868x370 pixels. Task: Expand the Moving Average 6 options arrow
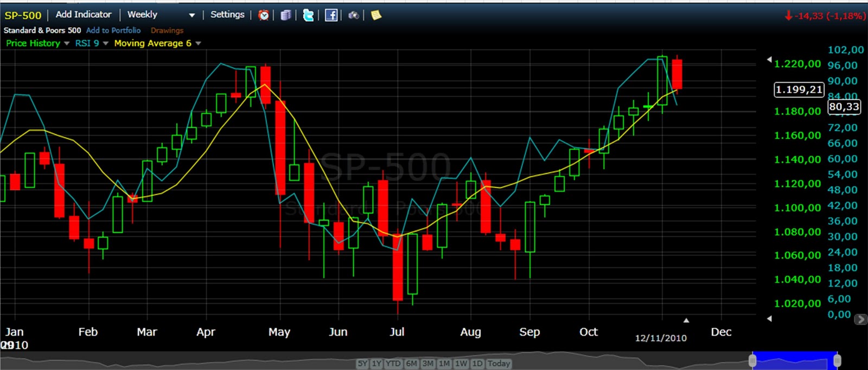coord(198,43)
